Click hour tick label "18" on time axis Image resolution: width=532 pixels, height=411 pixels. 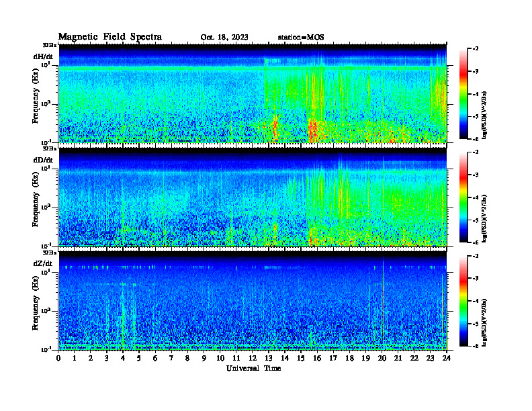click(349, 359)
